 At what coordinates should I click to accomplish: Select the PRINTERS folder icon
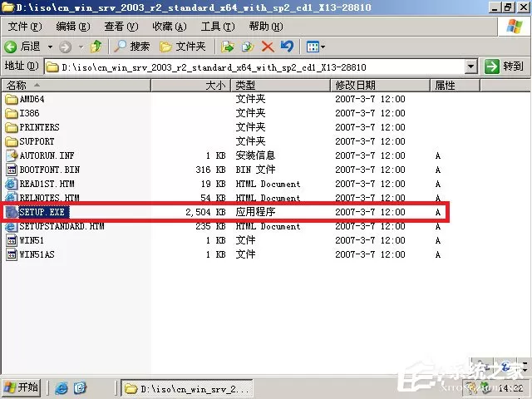12,127
